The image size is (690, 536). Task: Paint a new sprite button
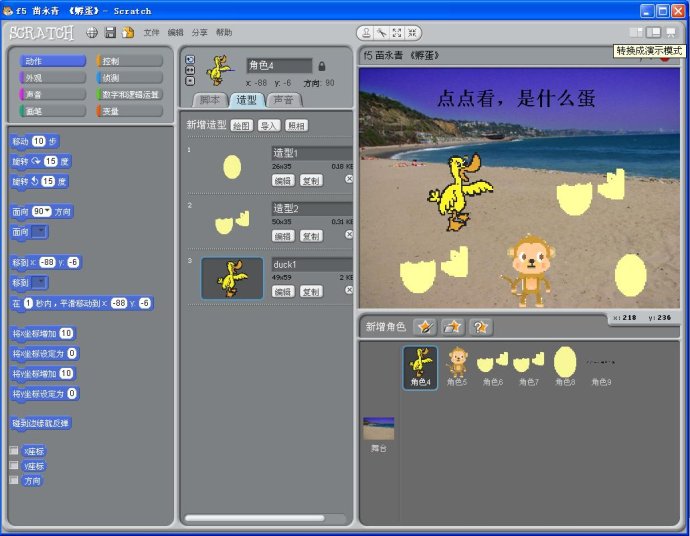(425, 327)
